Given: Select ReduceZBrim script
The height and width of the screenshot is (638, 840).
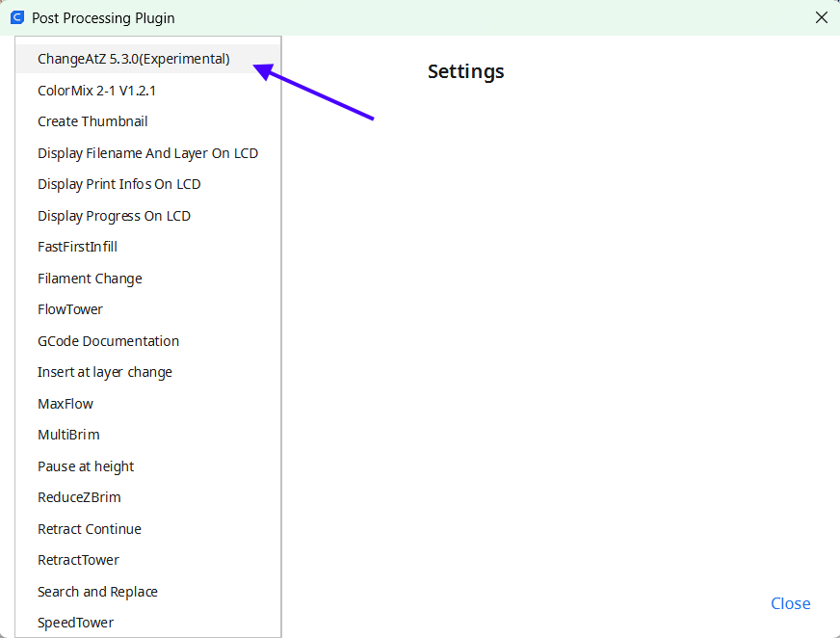Looking at the screenshot, I should (147, 497).
